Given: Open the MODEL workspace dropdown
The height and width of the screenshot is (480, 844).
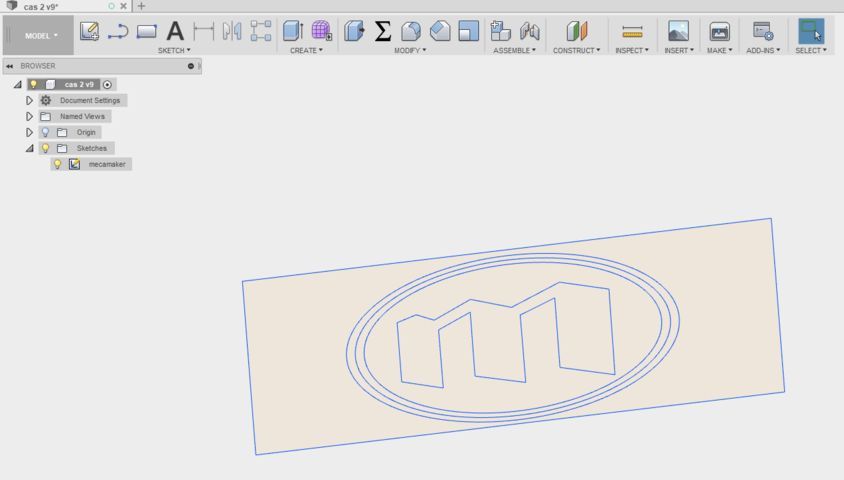Looking at the screenshot, I should (38, 36).
